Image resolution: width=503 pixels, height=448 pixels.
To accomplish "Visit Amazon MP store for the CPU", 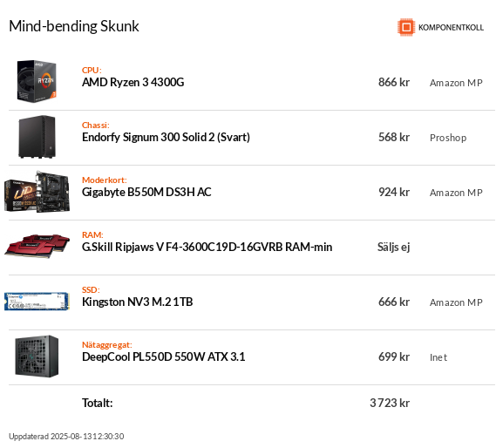I will coord(456,83).
